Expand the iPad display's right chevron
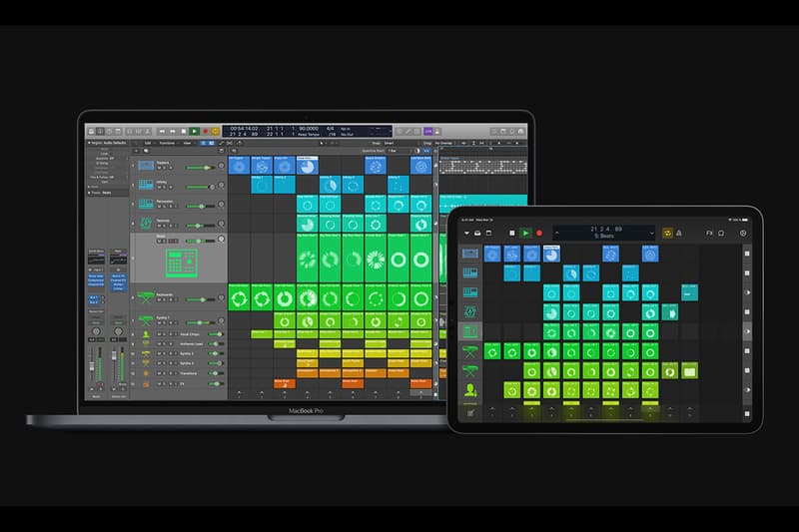Screen dimensions: 799x532 click(x=654, y=233)
